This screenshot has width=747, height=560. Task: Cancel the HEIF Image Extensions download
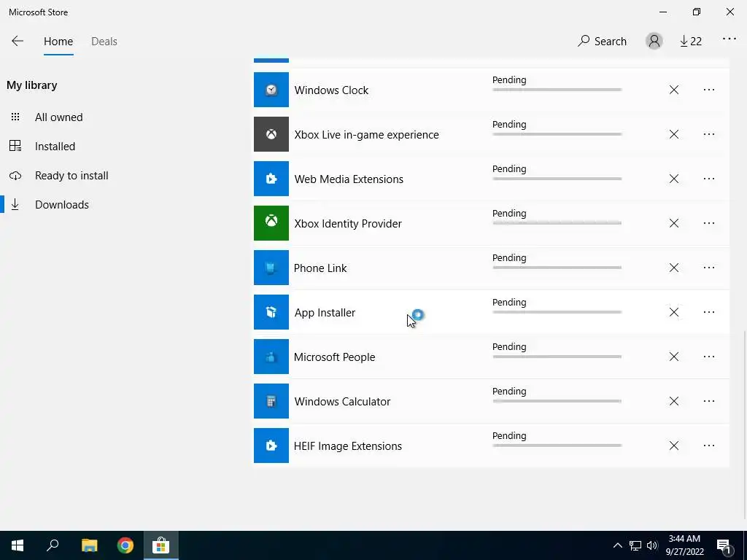(673, 446)
